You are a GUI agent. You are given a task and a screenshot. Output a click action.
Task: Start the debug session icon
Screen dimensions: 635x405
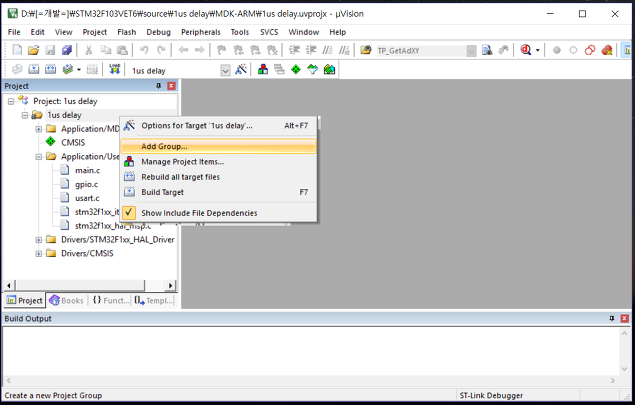[526, 50]
